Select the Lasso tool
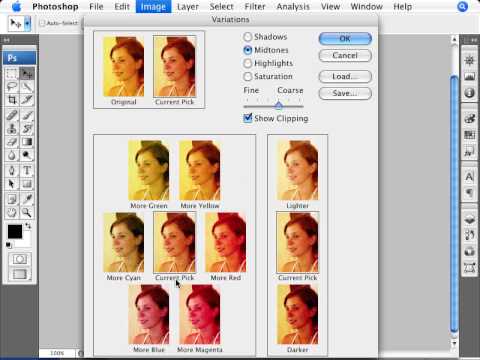Screen dimensions: 480x360 [x=12, y=87]
